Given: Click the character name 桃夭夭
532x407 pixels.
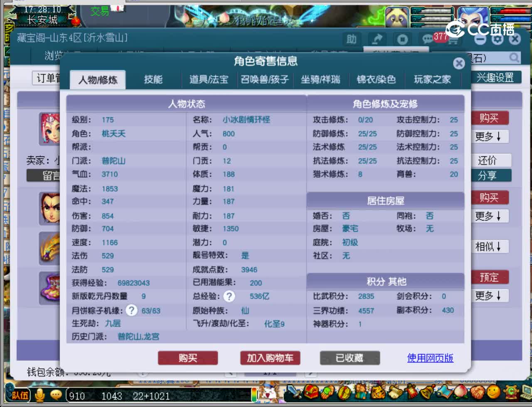Looking at the screenshot, I should point(113,133).
